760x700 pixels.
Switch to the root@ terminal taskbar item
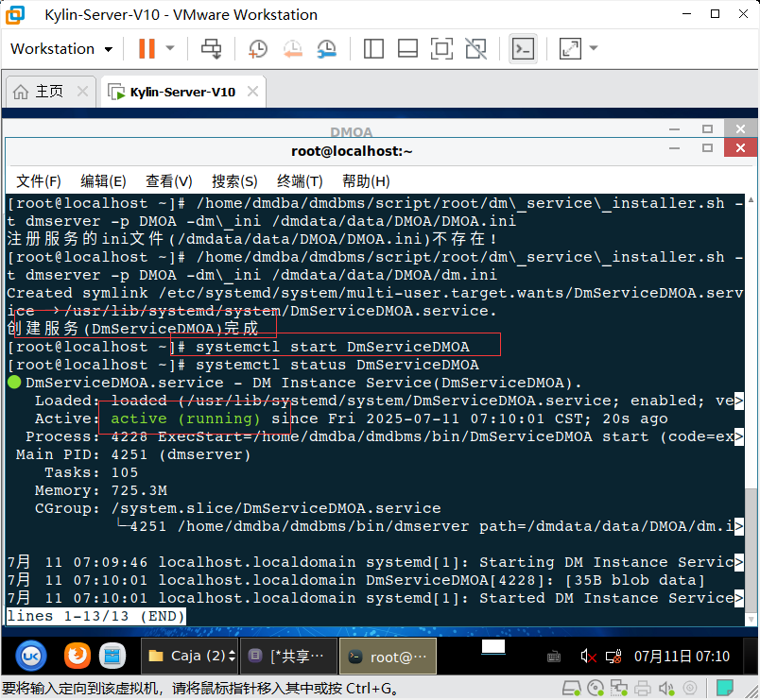click(388, 656)
